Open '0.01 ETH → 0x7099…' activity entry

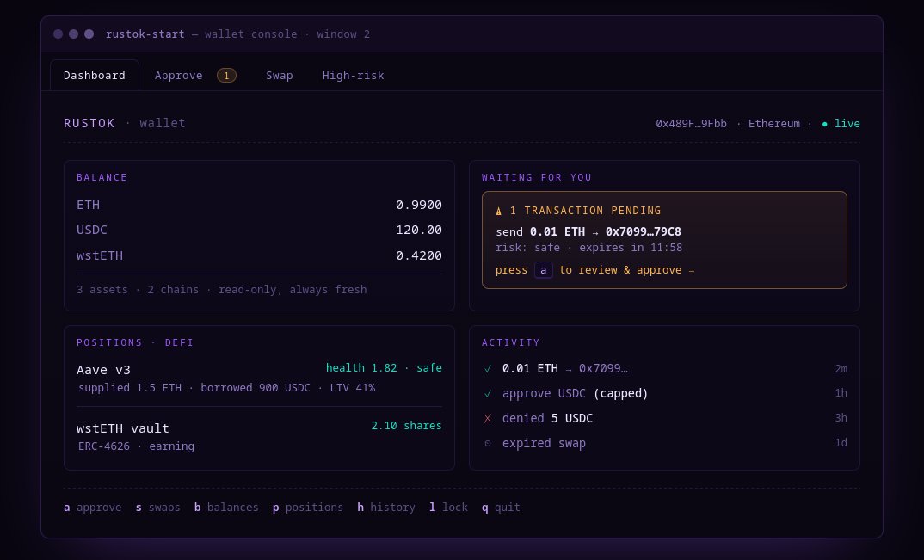[565, 368]
